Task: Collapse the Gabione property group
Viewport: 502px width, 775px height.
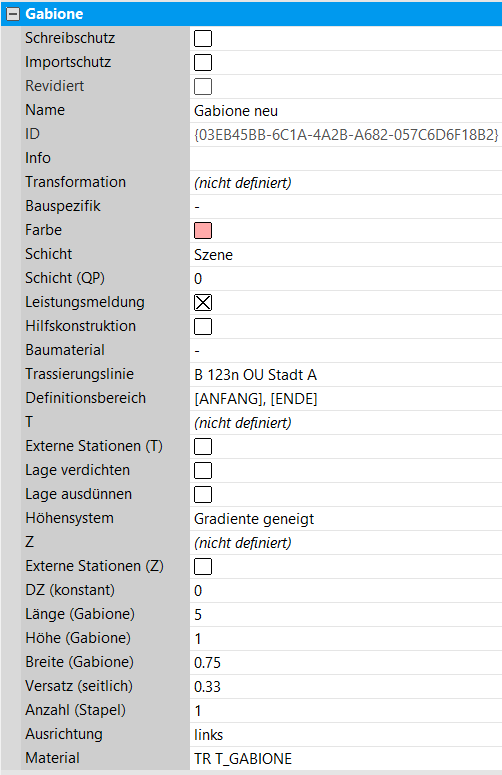Action: click(12, 14)
